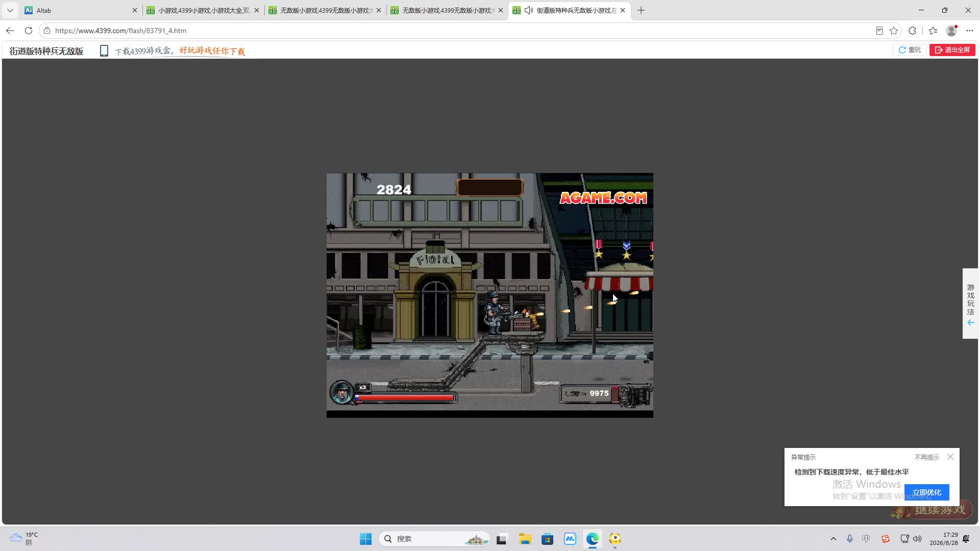Open the Windows Start menu

coord(365,539)
